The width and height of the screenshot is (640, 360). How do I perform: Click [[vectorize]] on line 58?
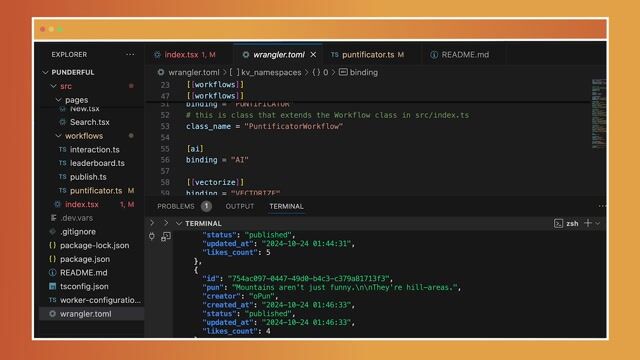point(215,182)
